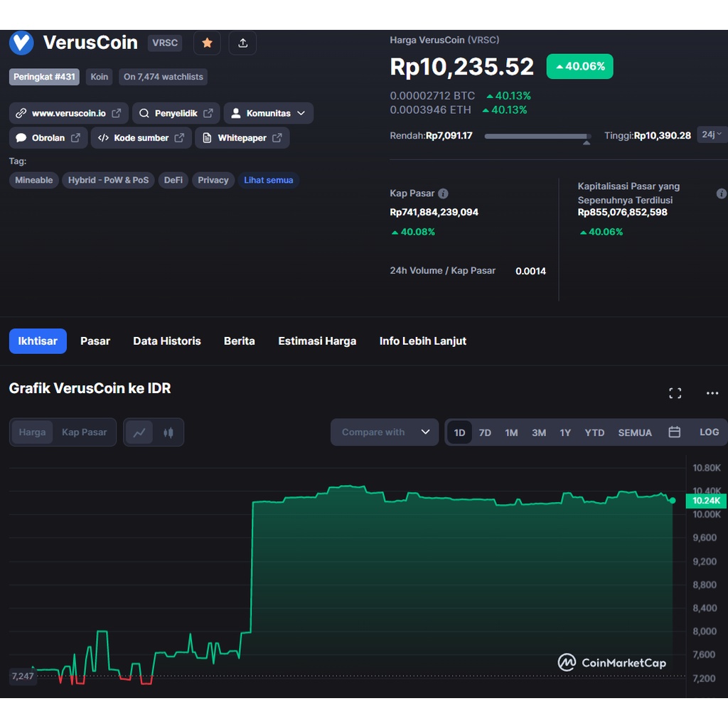Image resolution: width=728 pixels, height=728 pixels.
Task: Select the Kap Pasar chart toggle
Action: click(x=84, y=432)
